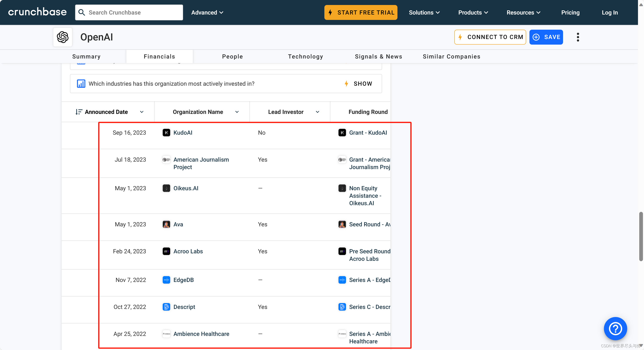Click the Log In link
This screenshot has width=644, height=350.
coord(610,12)
